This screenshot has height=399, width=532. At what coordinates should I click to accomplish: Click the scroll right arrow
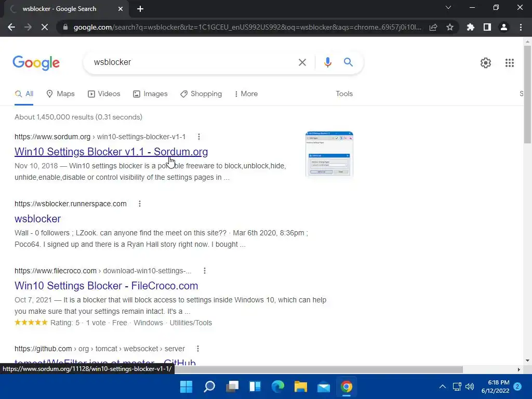[x=519, y=369]
